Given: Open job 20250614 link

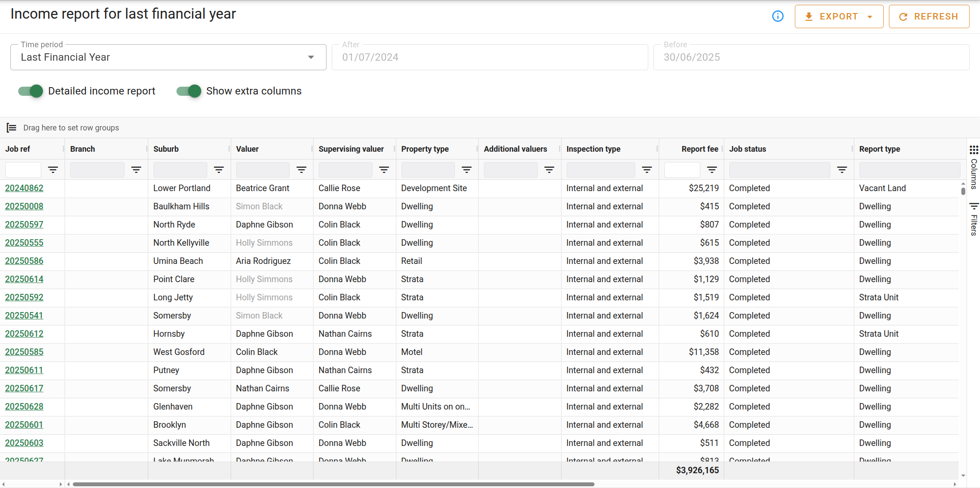Looking at the screenshot, I should 24,279.
